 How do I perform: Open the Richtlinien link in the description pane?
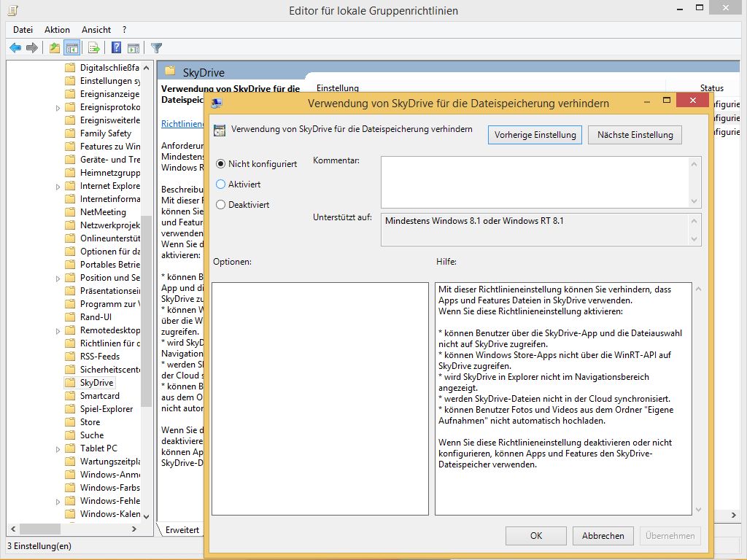click(183, 124)
